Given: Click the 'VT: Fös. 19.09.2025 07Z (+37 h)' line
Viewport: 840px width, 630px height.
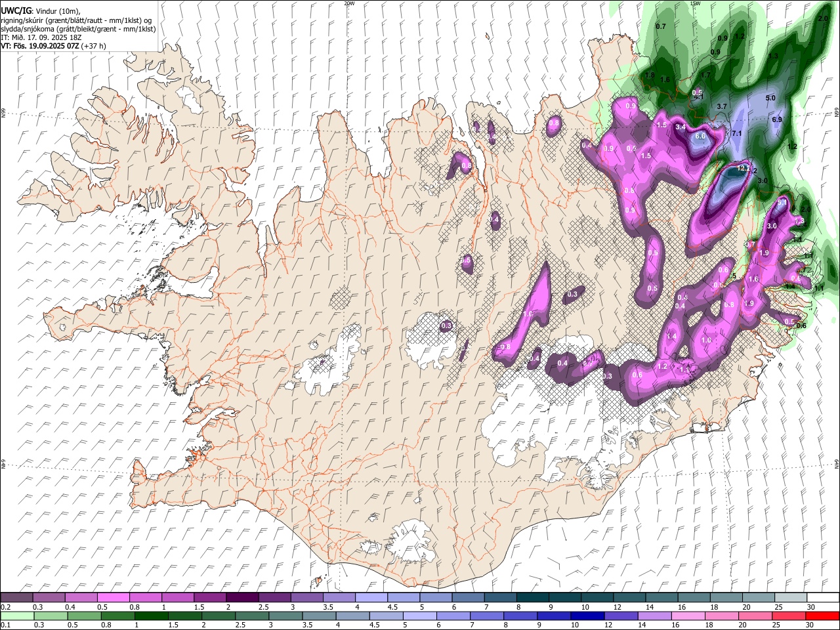Looking at the screenshot, I should tap(53, 46).
